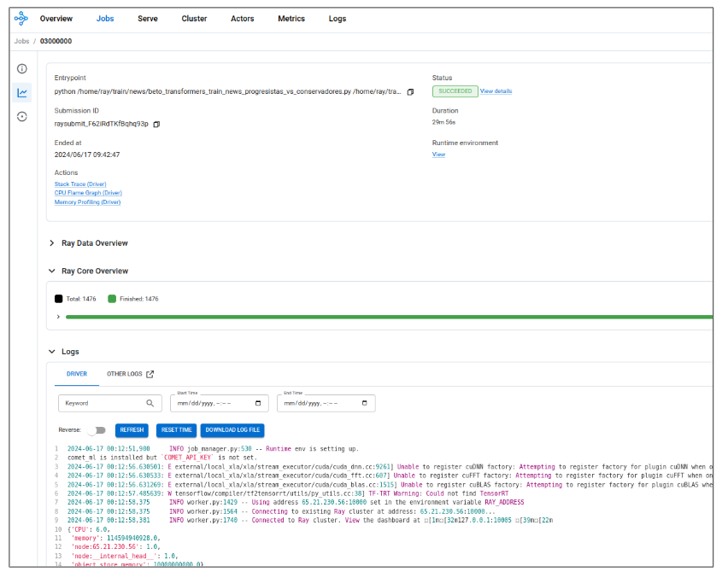
Task: Click the bottom circular sidebar icon
Action: [x=22, y=116]
